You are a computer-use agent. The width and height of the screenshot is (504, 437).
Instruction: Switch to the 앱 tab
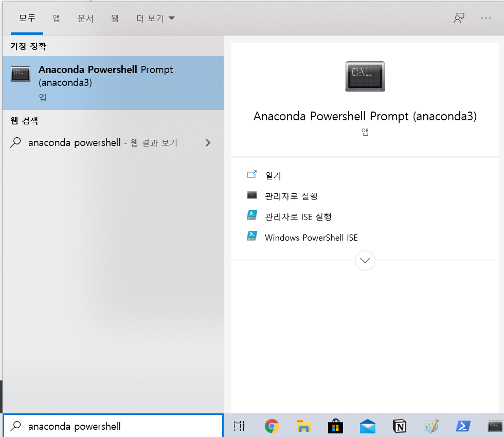click(56, 19)
